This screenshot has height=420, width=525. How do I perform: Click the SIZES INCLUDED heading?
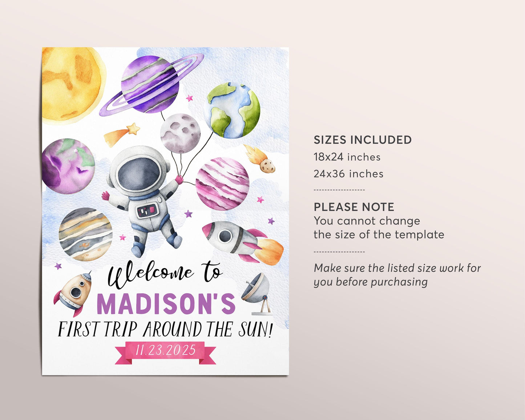point(363,140)
